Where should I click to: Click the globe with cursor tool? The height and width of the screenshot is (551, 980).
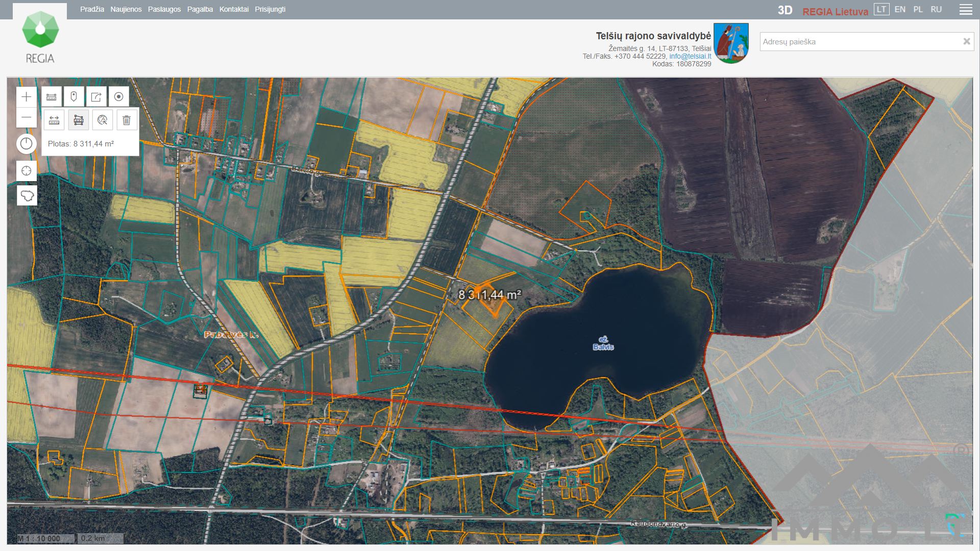(103, 120)
